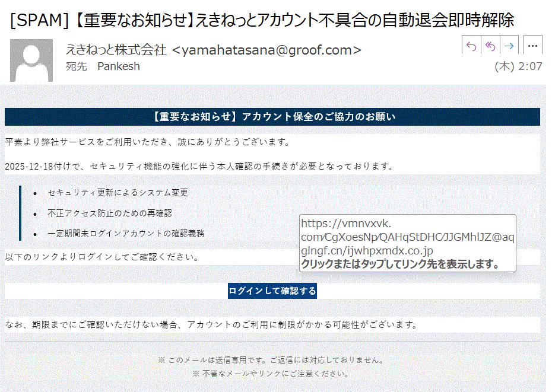Click the paragraph starting with 2025-12-18付けで

coord(199,166)
